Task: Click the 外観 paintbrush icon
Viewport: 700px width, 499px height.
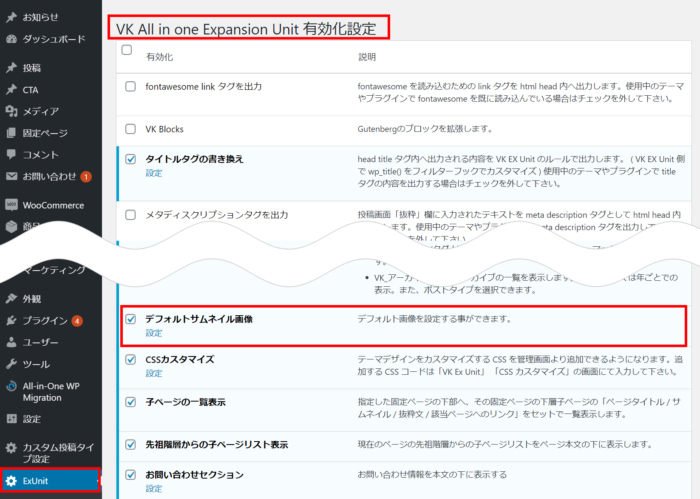Action: point(11,299)
